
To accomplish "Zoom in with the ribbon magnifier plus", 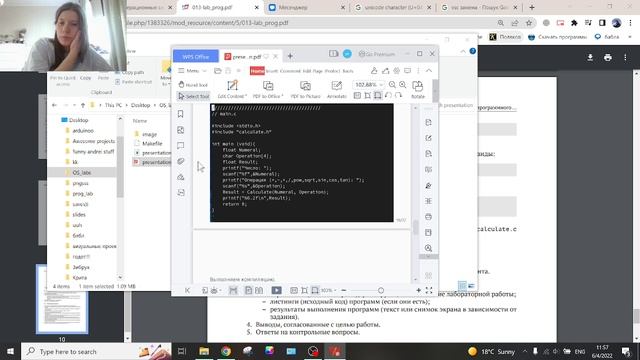I will [x=402, y=84].
